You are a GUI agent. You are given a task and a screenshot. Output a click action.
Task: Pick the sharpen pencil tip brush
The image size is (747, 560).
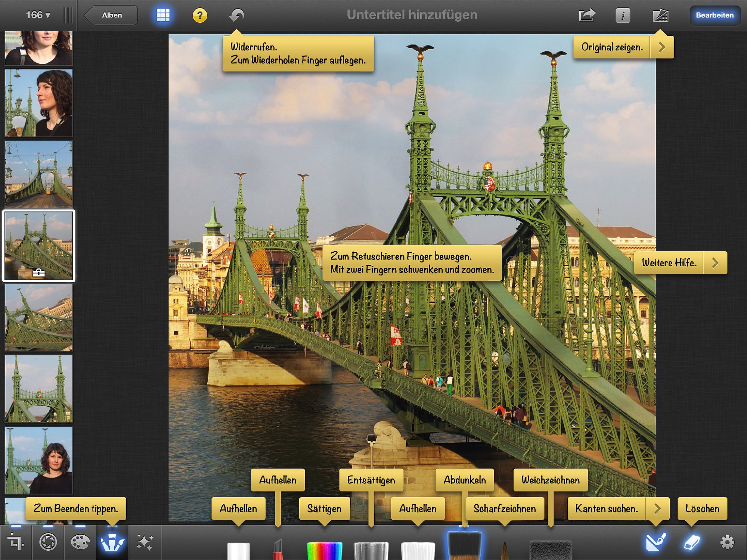[505, 550]
